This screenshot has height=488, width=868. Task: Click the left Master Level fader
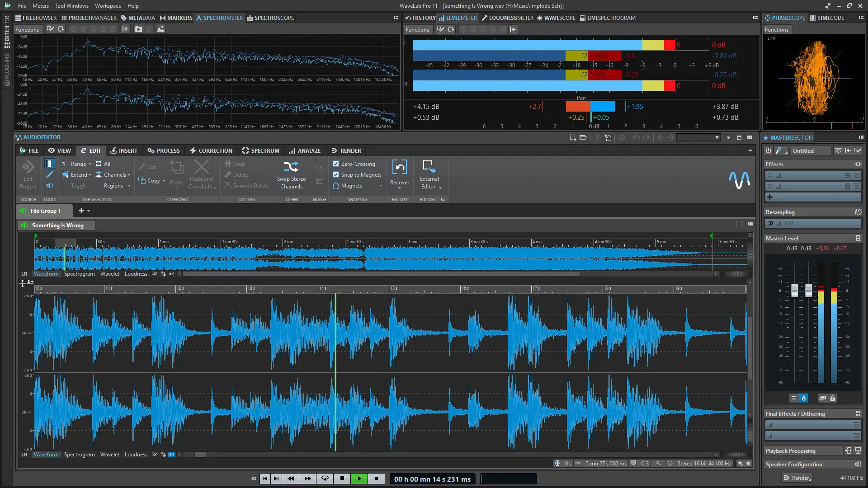point(794,291)
